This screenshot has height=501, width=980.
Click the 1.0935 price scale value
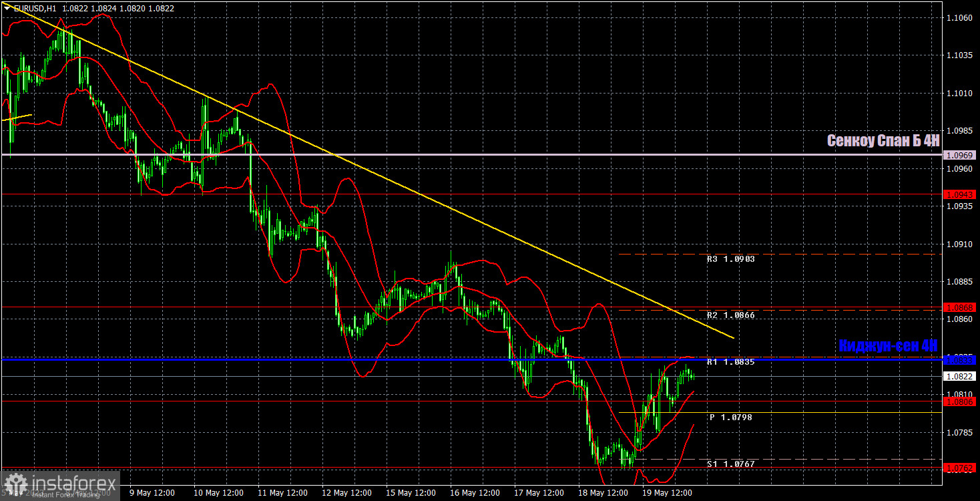(959, 206)
